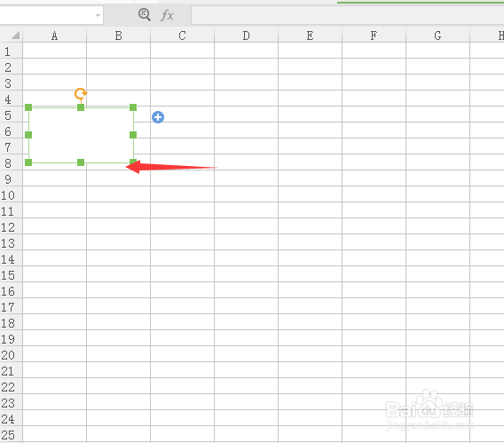Select row 11 header
This screenshot has height=443, width=504.
click(11, 210)
